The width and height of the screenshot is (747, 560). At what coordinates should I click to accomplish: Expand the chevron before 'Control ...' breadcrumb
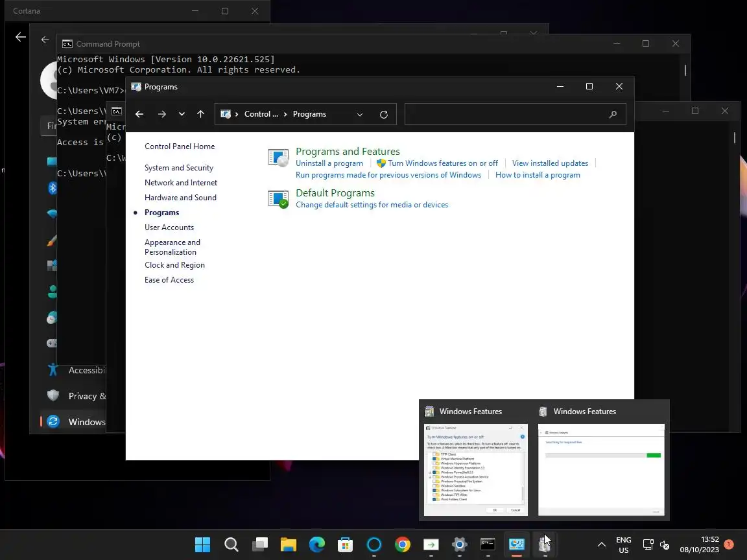237,114
